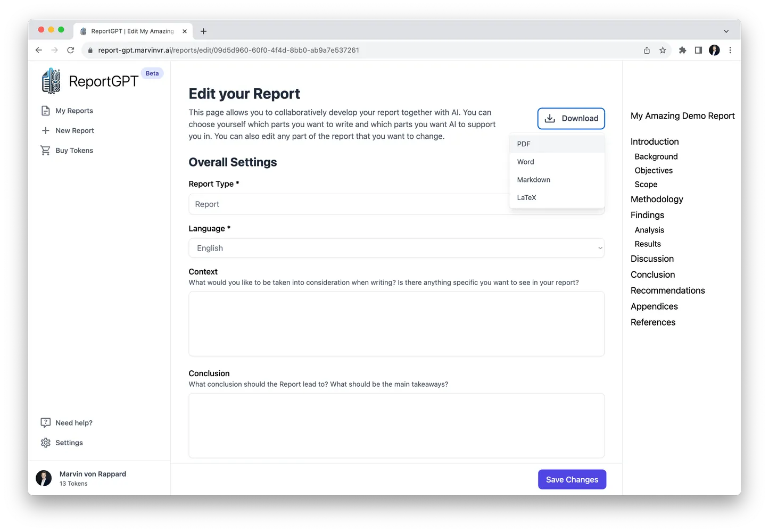Click the bookmark star in the address bar
769x532 pixels.
tap(663, 50)
